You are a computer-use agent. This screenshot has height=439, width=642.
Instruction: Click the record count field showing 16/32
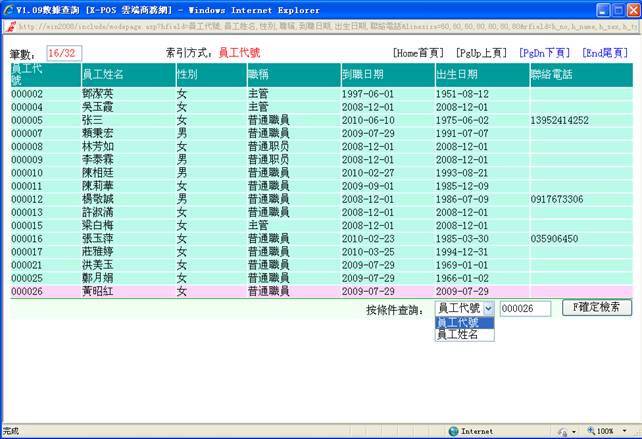click(63, 52)
